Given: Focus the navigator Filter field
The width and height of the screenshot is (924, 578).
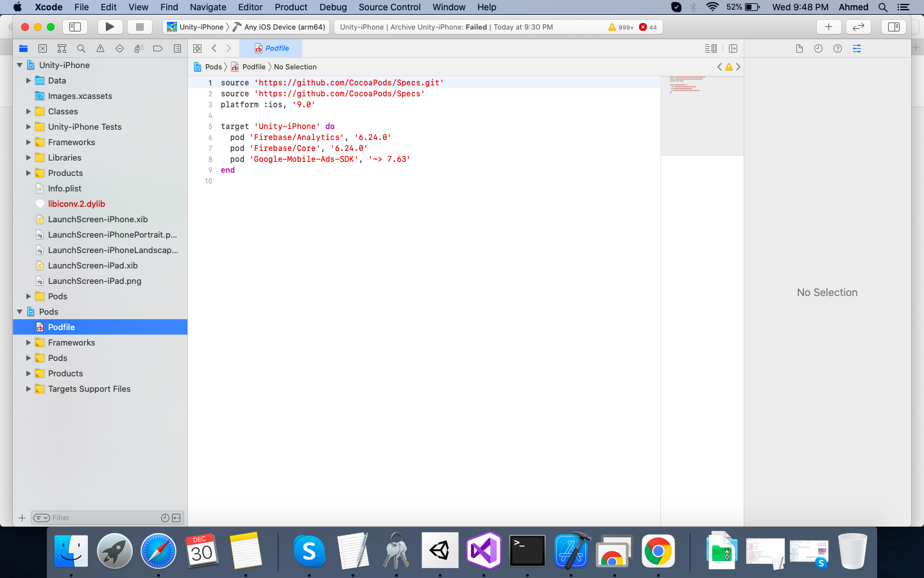Looking at the screenshot, I should tap(107, 518).
